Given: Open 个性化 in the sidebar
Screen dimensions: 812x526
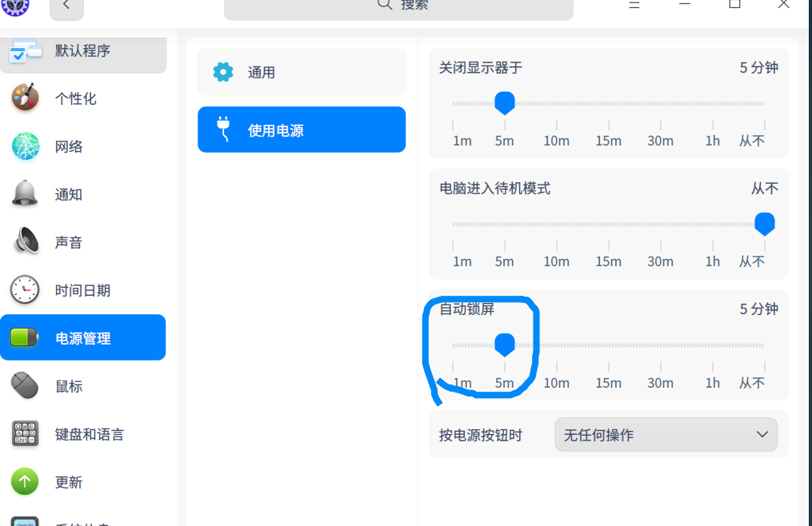Looking at the screenshot, I should click(x=76, y=98).
